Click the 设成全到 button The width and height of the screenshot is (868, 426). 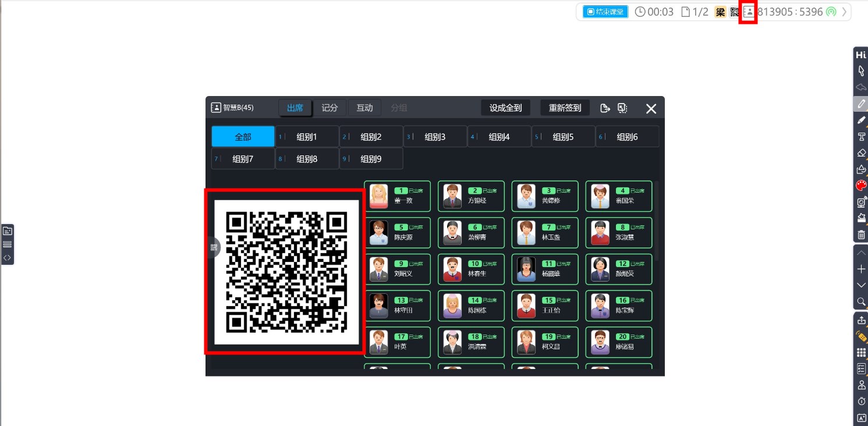(x=505, y=108)
